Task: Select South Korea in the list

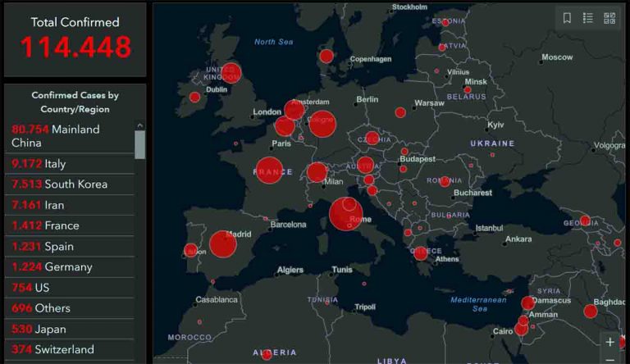Action: [x=69, y=184]
